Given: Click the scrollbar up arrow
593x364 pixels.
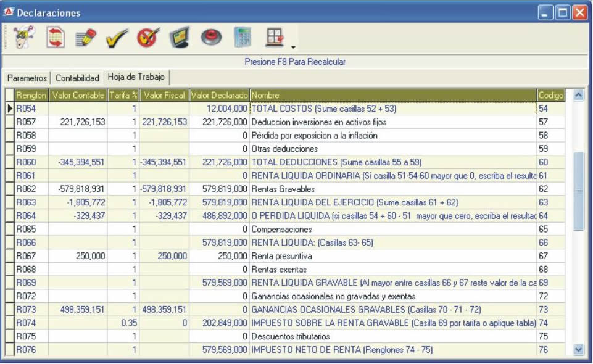Looking at the screenshot, I should pyautogui.click(x=578, y=95).
